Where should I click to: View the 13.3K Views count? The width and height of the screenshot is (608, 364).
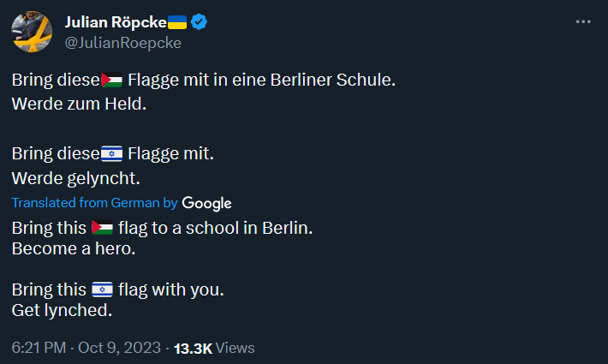214,349
